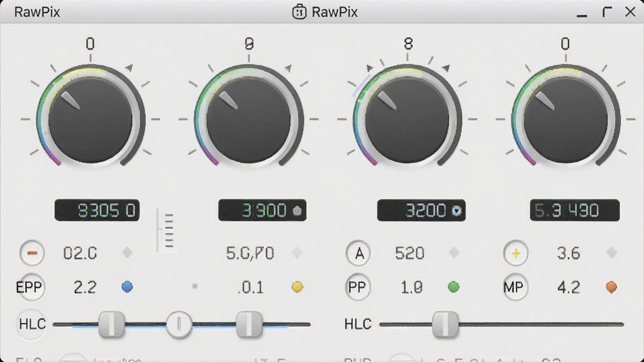Click the arrow marker by second knob
The height and width of the screenshot is (362, 644).
pyautogui.click(x=288, y=67)
